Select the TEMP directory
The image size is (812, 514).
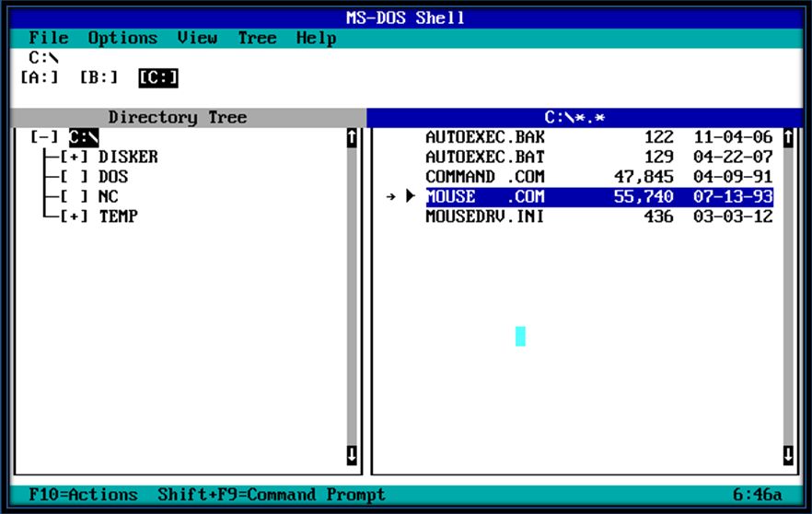119,216
